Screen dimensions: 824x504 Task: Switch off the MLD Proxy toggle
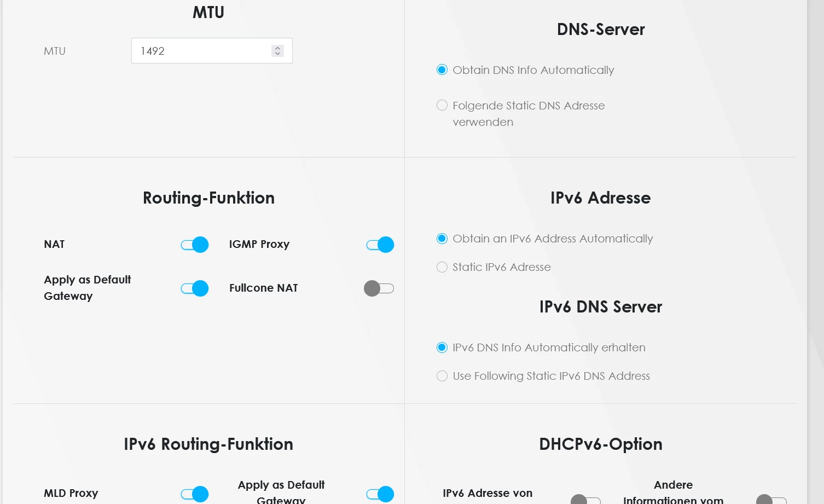click(x=195, y=494)
